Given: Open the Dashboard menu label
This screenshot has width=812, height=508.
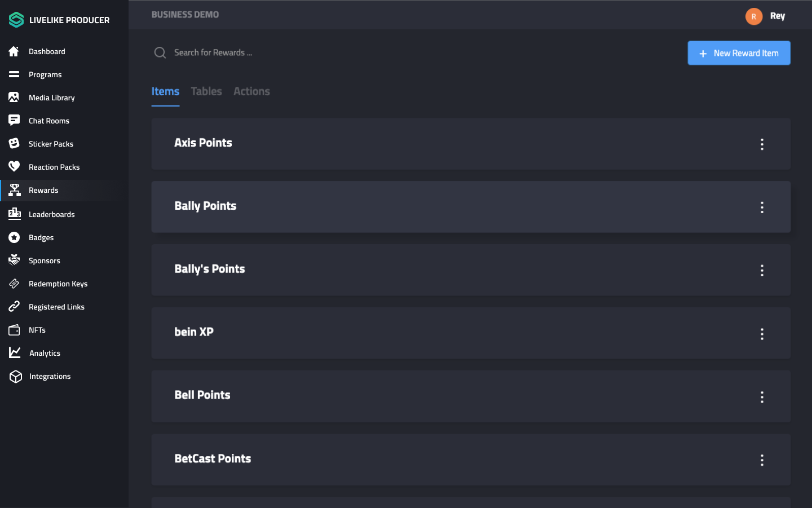Looking at the screenshot, I should (x=47, y=51).
